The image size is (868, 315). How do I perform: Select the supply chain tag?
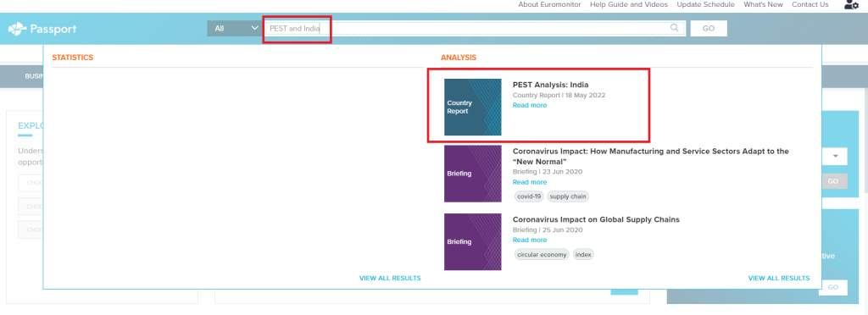tap(568, 196)
